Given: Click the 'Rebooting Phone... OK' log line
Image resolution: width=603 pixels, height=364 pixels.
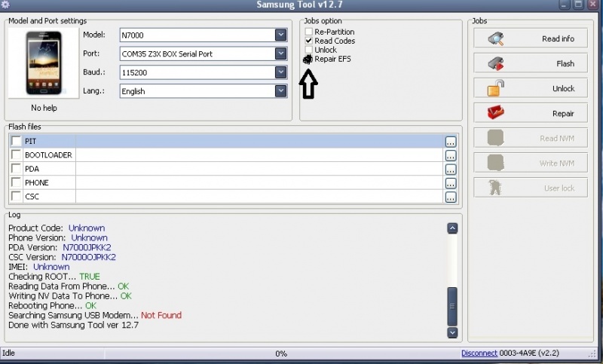Looking at the screenshot, I should pyautogui.click(x=52, y=305).
